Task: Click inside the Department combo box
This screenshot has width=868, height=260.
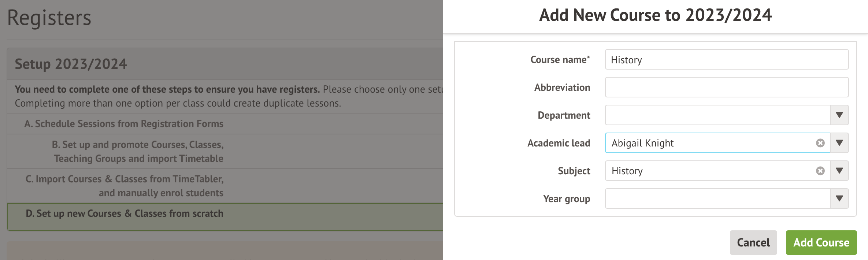Action: point(717,115)
